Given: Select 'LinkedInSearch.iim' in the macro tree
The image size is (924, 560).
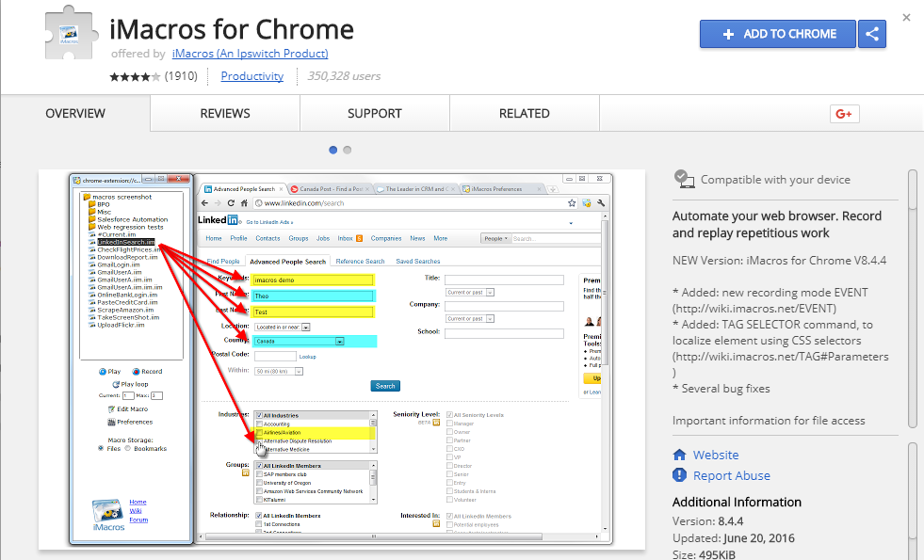Looking at the screenshot, I should coord(125,242).
